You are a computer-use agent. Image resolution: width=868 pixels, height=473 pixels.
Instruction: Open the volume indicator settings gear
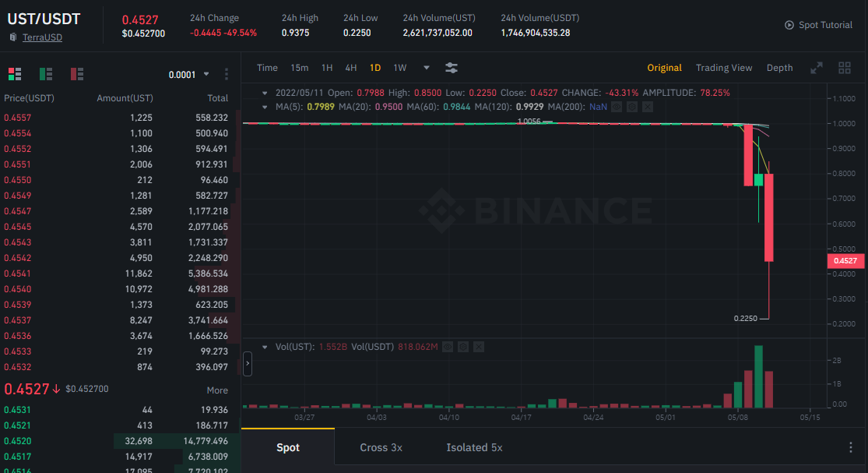tap(463, 347)
